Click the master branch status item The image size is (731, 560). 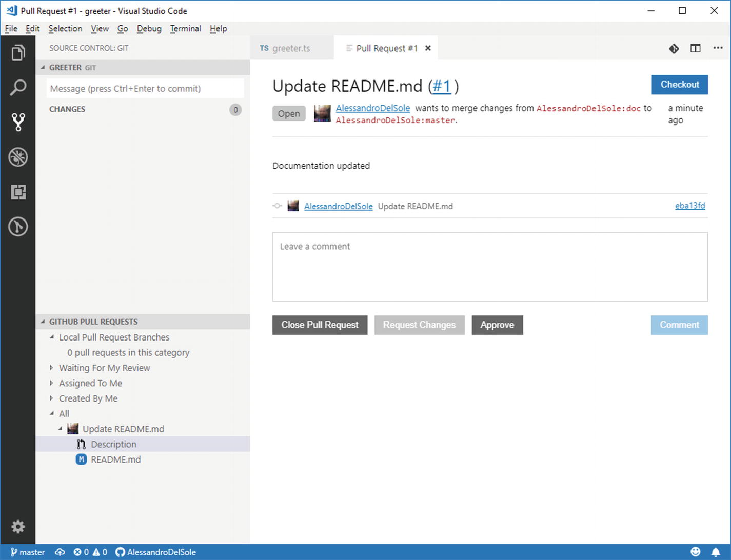[x=28, y=552]
